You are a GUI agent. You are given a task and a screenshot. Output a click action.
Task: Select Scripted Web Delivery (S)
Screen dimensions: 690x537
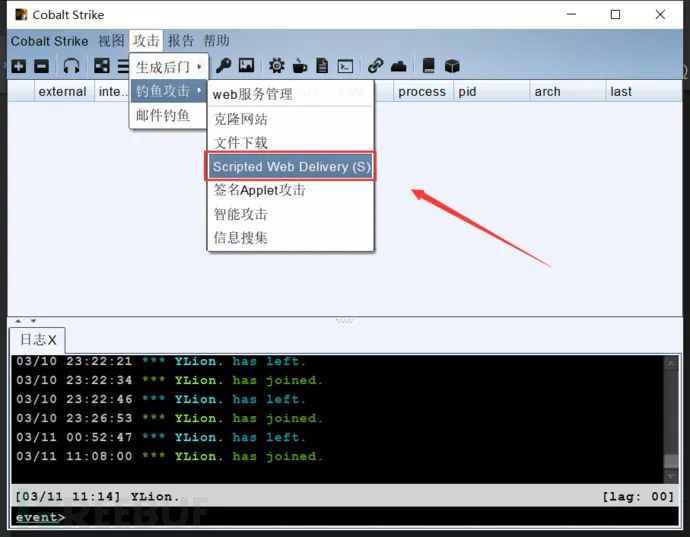[290, 166]
